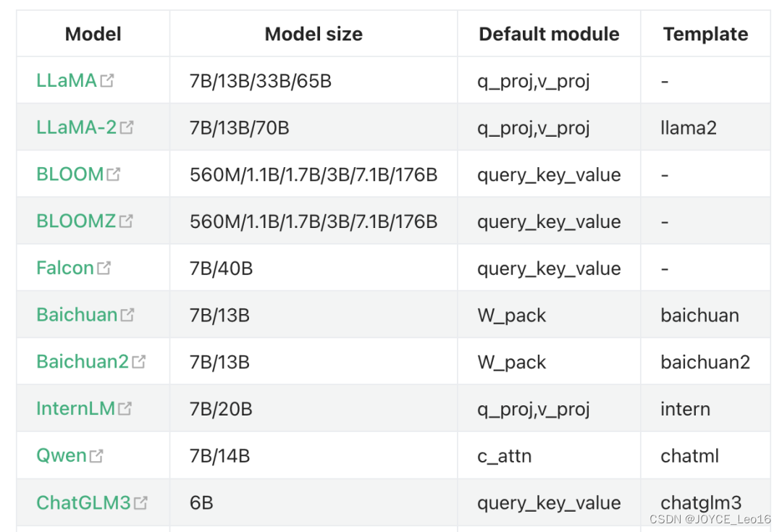The image size is (782, 532).
Task: Click the Default module column header
Action: click(x=549, y=34)
